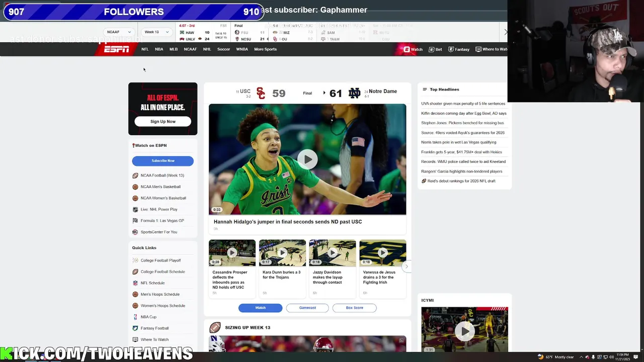
Task: Open 49ers voided Aiyuk's guarantees headline
Action: click(463, 133)
